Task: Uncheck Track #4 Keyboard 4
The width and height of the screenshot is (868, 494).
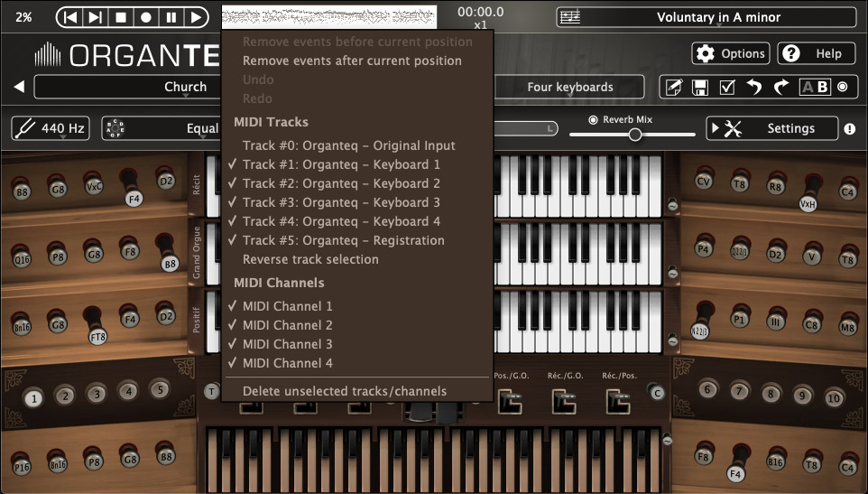Action: pos(342,221)
